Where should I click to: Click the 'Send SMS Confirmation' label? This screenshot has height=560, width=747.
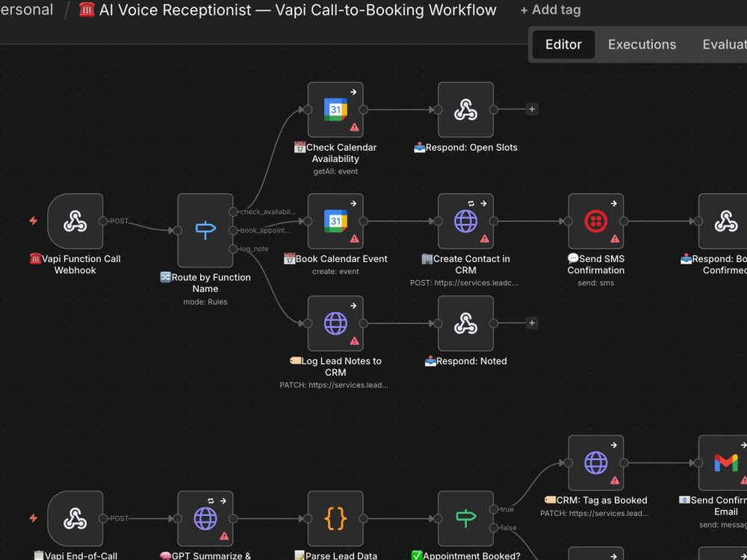pos(595,264)
